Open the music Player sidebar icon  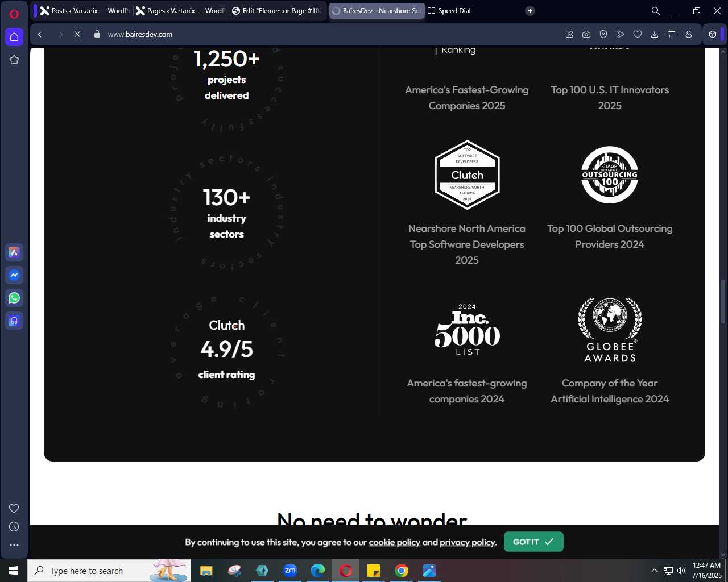point(14,321)
